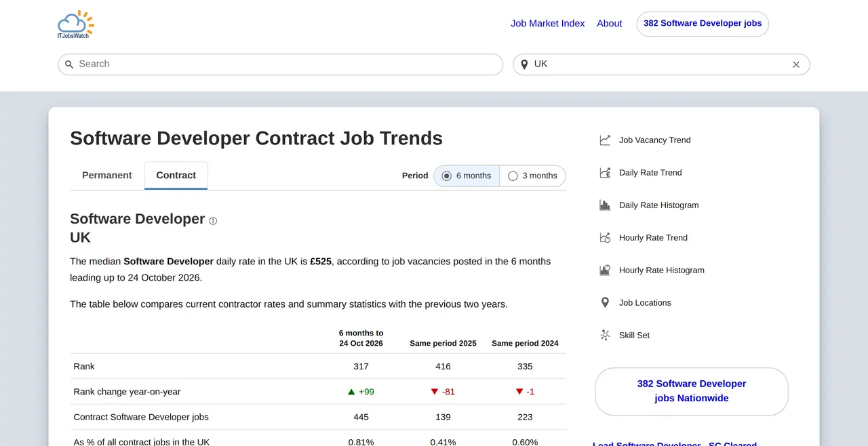Image resolution: width=868 pixels, height=446 pixels.
Task: Switch to the Permanent tab
Action: (107, 176)
